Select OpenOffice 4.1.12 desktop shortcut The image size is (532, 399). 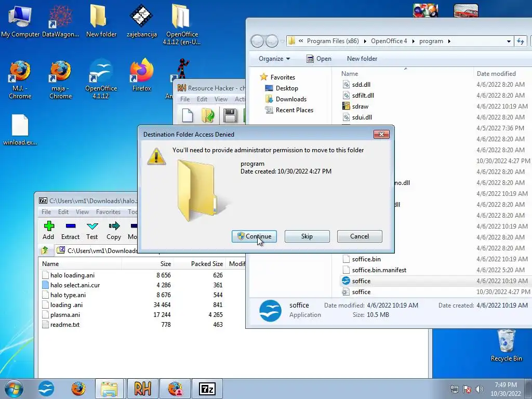(x=101, y=79)
